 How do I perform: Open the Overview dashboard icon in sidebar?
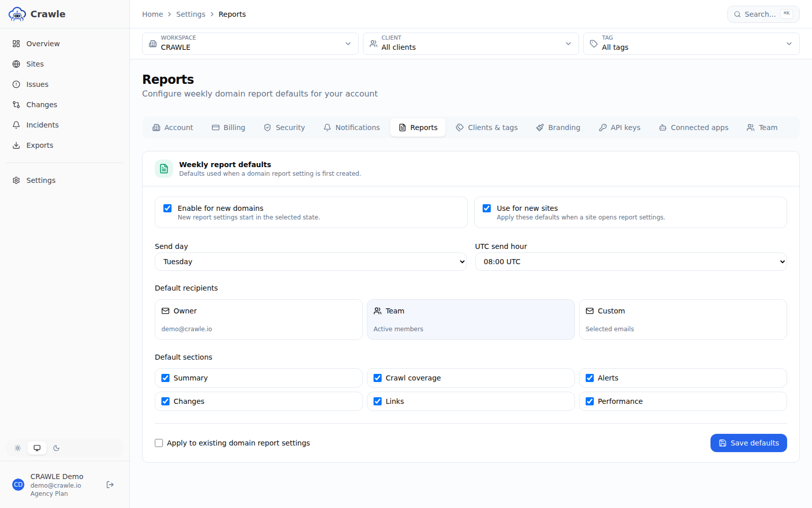[16, 44]
